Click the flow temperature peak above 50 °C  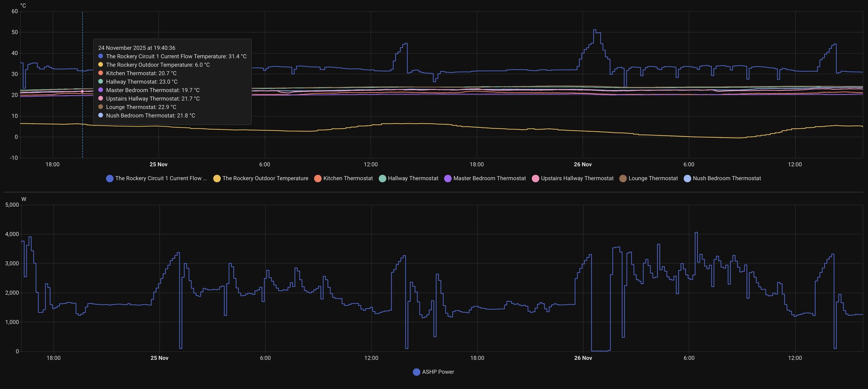coord(594,30)
